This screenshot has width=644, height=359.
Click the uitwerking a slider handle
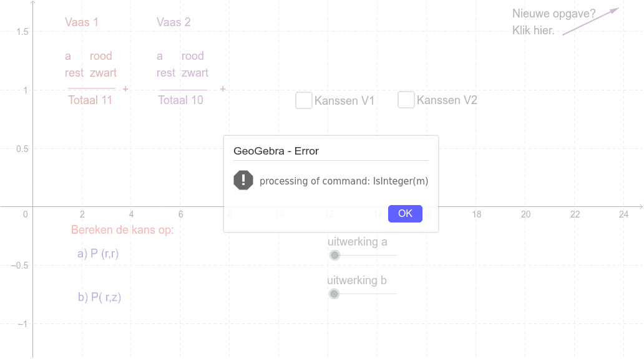point(334,255)
